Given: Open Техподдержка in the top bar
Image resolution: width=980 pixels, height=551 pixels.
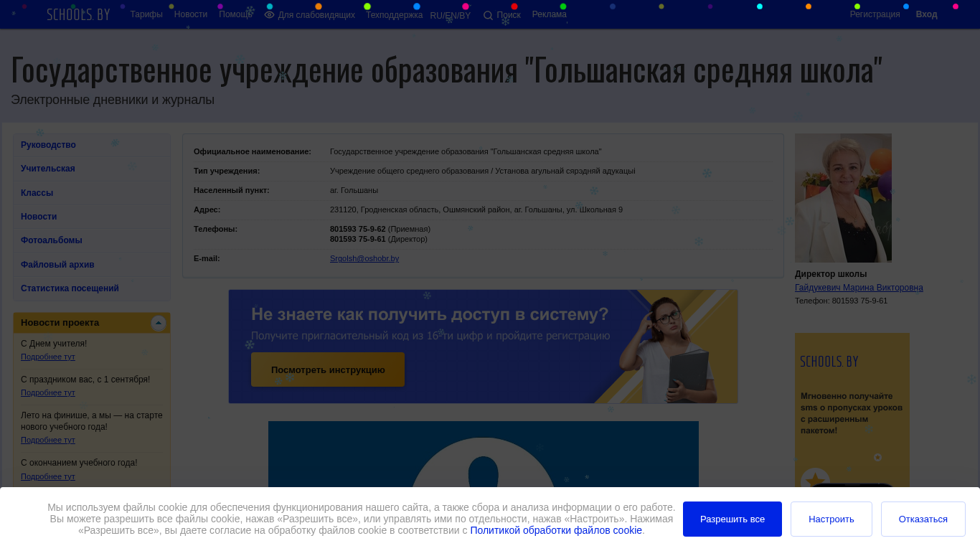Looking at the screenshot, I should [394, 15].
